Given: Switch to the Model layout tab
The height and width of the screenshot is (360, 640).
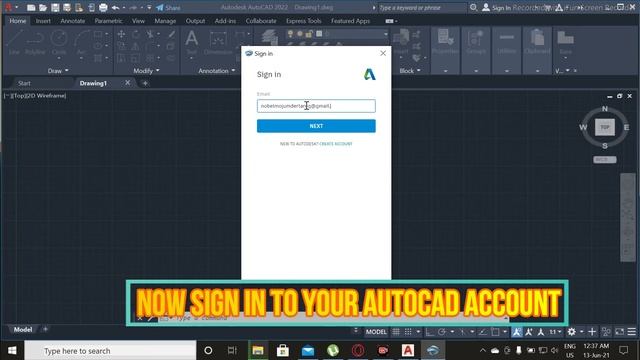Looking at the screenshot, I should pyautogui.click(x=22, y=329).
